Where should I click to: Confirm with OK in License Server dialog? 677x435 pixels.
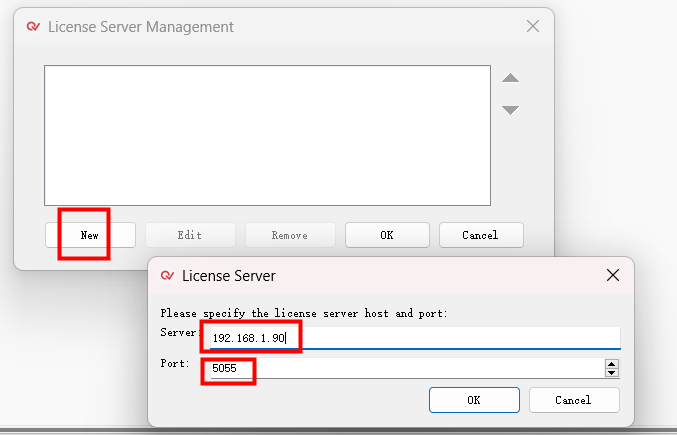pos(474,400)
